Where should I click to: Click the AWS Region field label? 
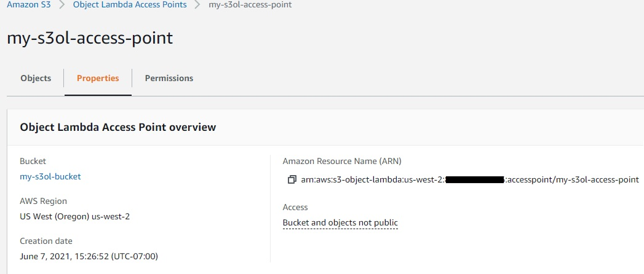point(43,202)
